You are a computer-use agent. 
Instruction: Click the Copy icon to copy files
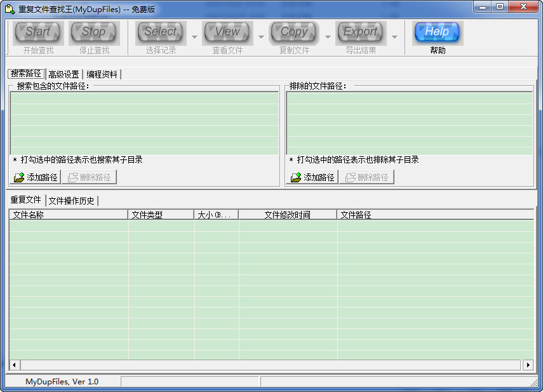(x=293, y=32)
